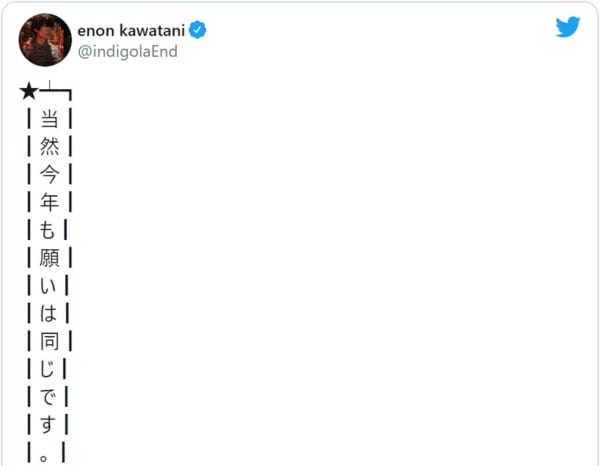The image size is (600, 466).
Task: Visit the @indigolaEnd handle link
Action: (x=128, y=51)
